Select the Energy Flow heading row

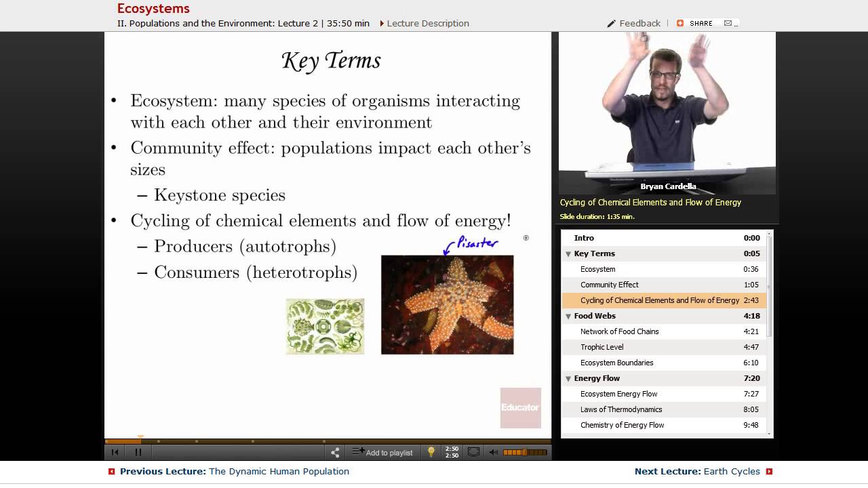coord(664,378)
